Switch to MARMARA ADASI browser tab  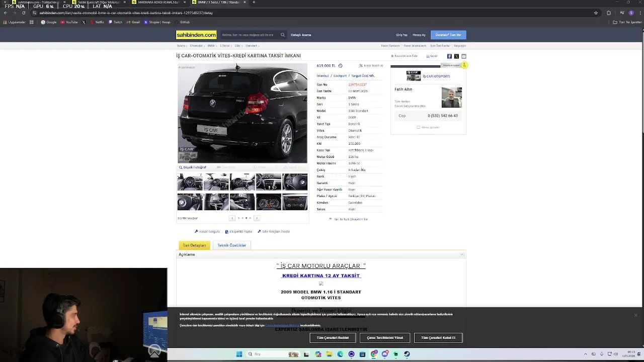click(x=158, y=2)
